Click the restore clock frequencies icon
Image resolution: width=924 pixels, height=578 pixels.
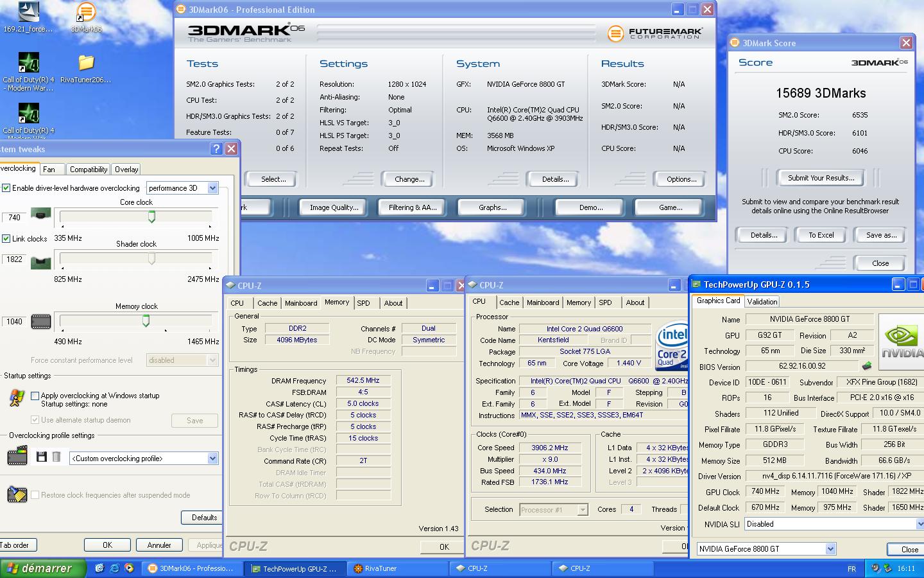click(17, 495)
